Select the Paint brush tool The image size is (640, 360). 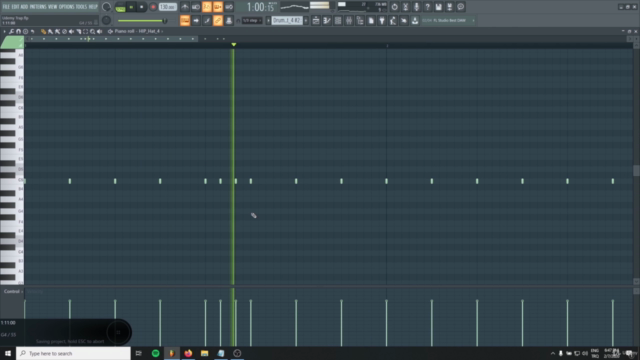[x=50, y=31]
